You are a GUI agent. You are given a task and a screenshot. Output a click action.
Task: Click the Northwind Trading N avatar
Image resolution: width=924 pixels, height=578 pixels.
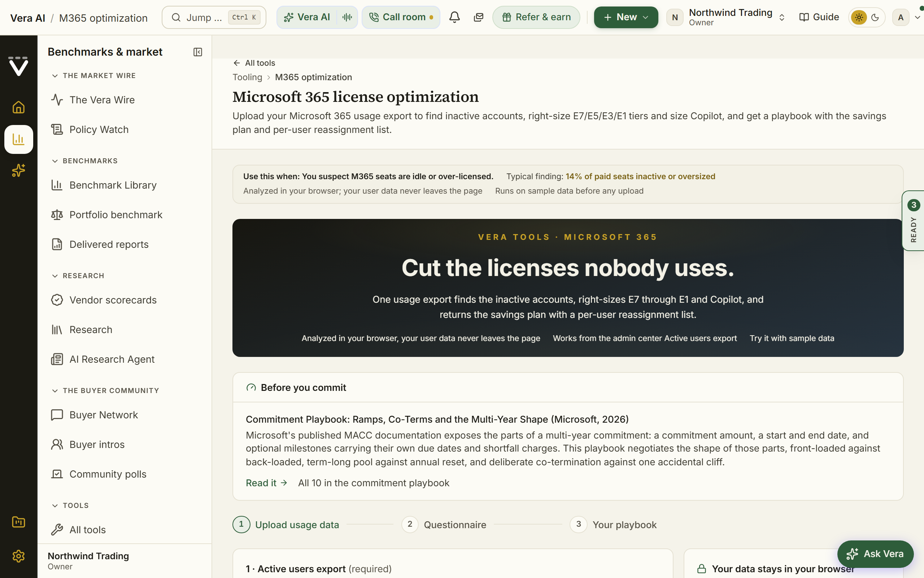click(675, 17)
